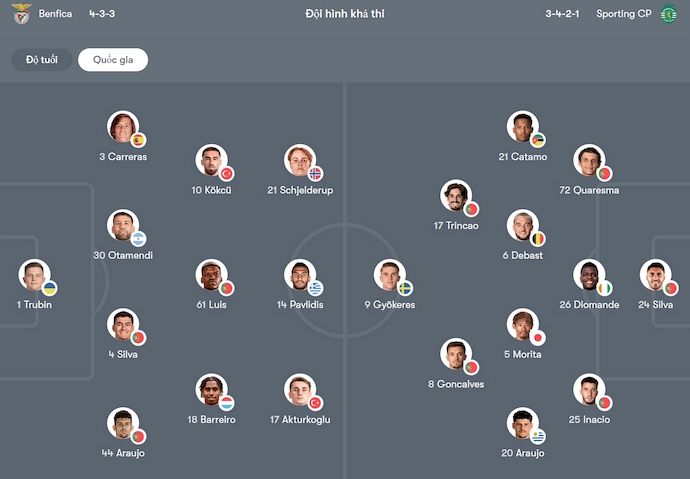
Task: Click the Greece flag on Pavlidis
Action: pyautogui.click(x=315, y=288)
